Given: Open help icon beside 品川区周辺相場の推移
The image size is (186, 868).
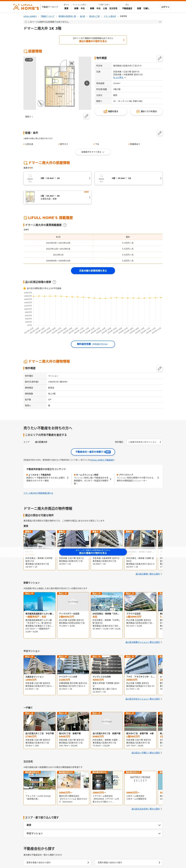Looking at the screenshot, I should coord(54,282).
